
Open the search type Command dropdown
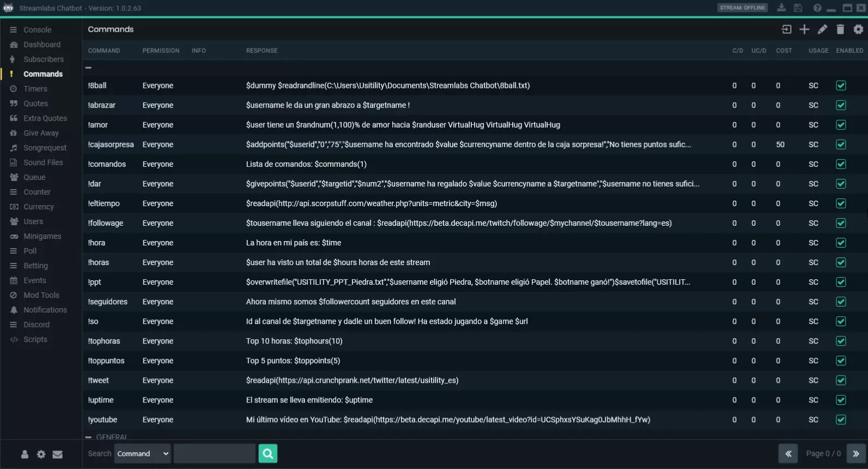click(143, 454)
